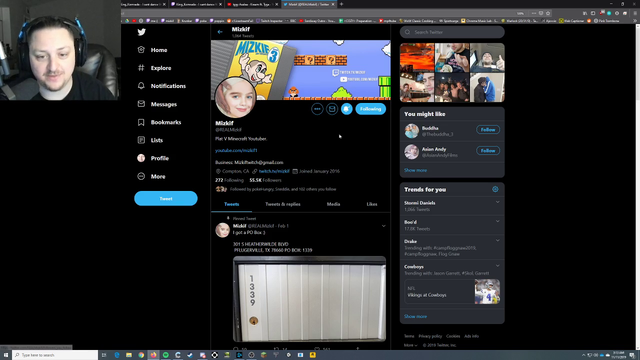The image size is (640, 360).
Task: Open the profile three-dots options button
Action: 317,109
